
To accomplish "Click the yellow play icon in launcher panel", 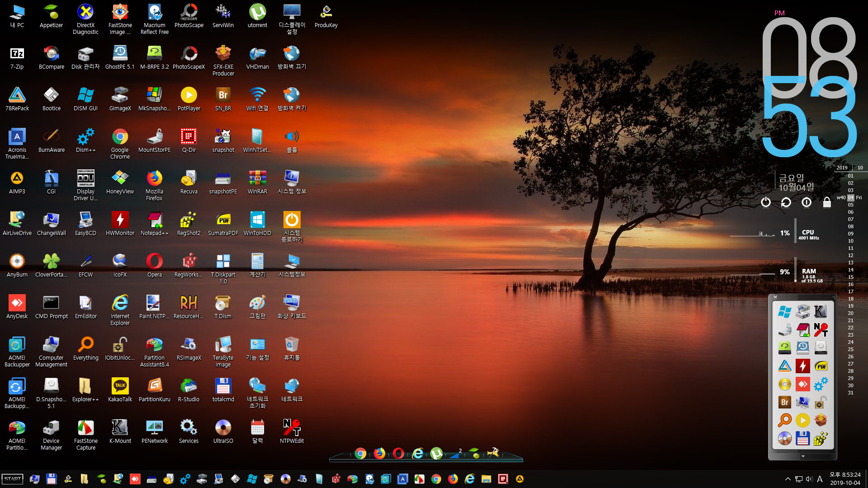I will tap(803, 420).
